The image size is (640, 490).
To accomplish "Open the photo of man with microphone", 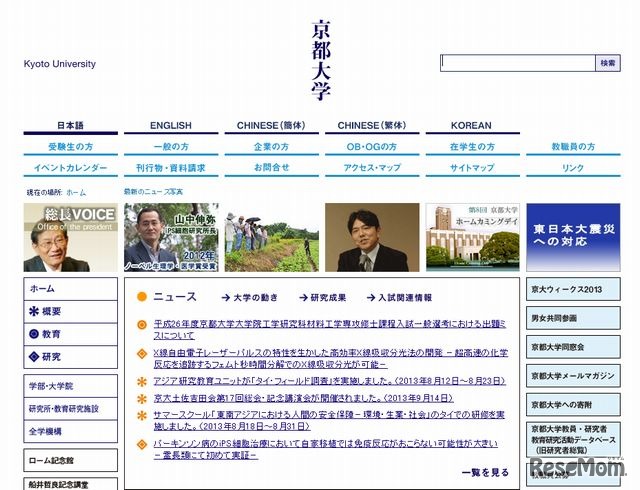I will pos(372,237).
